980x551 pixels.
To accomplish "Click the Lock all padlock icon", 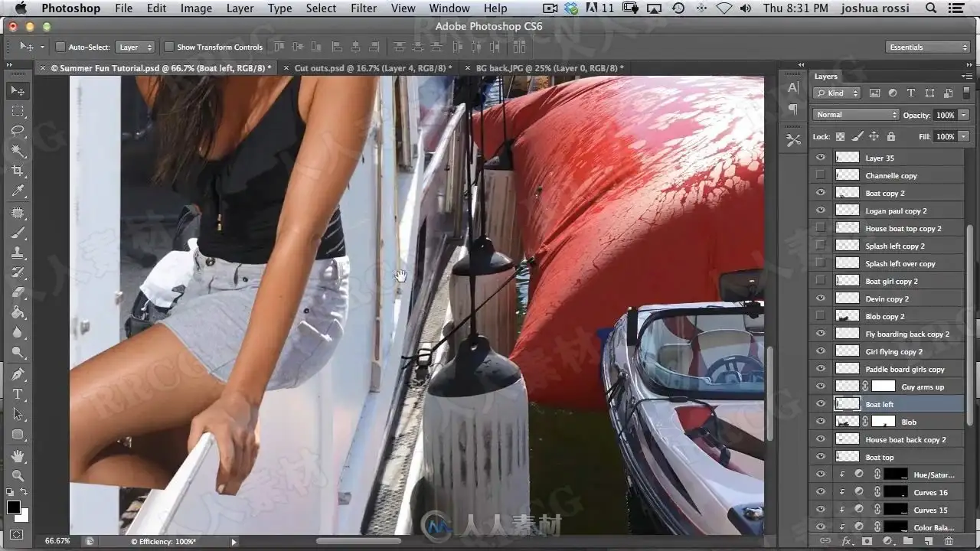I will point(890,136).
